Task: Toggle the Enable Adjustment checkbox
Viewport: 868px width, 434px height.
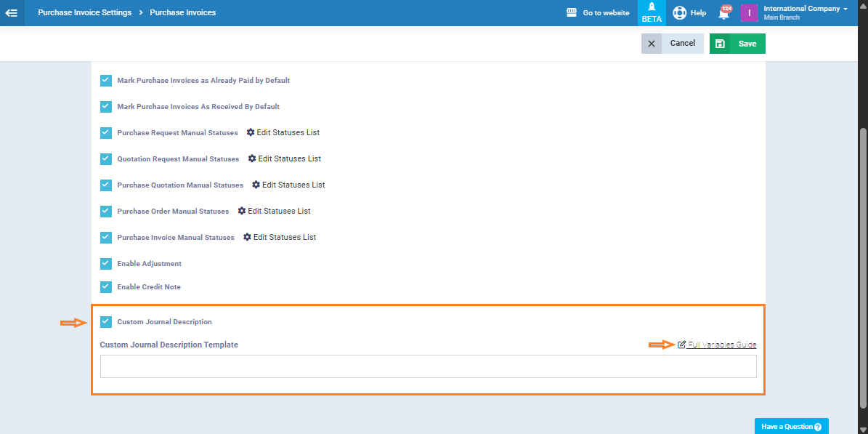Action: pos(106,264)
